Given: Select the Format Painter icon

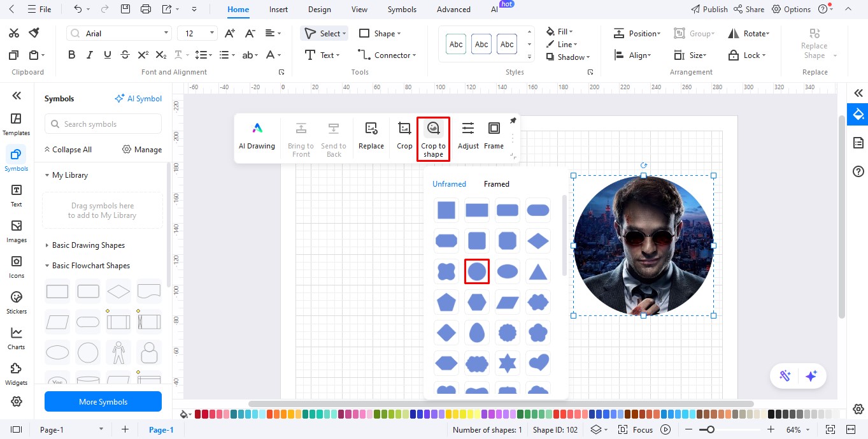Looking at the screenshot, I should click(34, 33).
